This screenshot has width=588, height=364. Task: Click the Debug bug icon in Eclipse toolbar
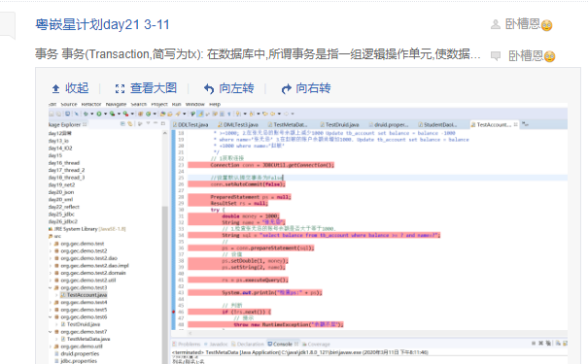click(86, 114)
